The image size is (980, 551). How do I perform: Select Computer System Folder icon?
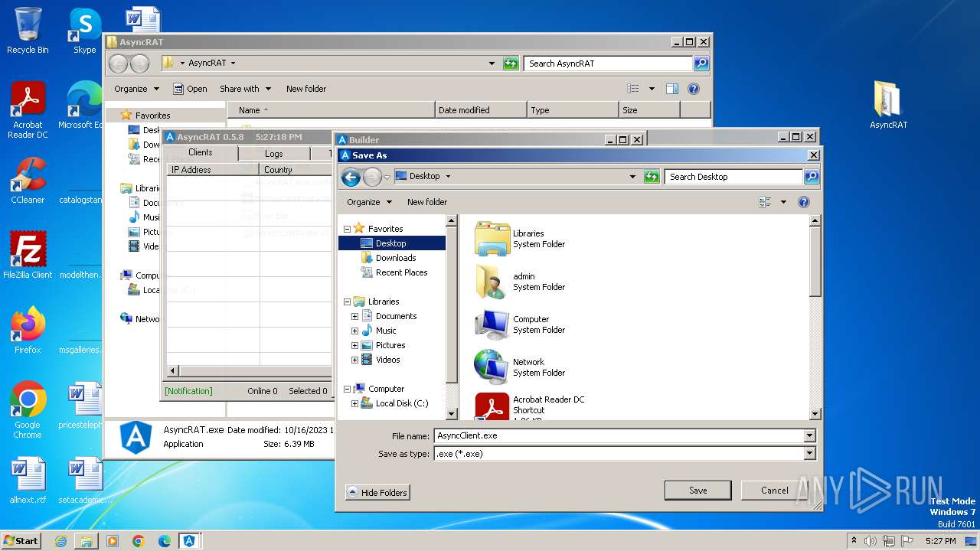[492, 324]
